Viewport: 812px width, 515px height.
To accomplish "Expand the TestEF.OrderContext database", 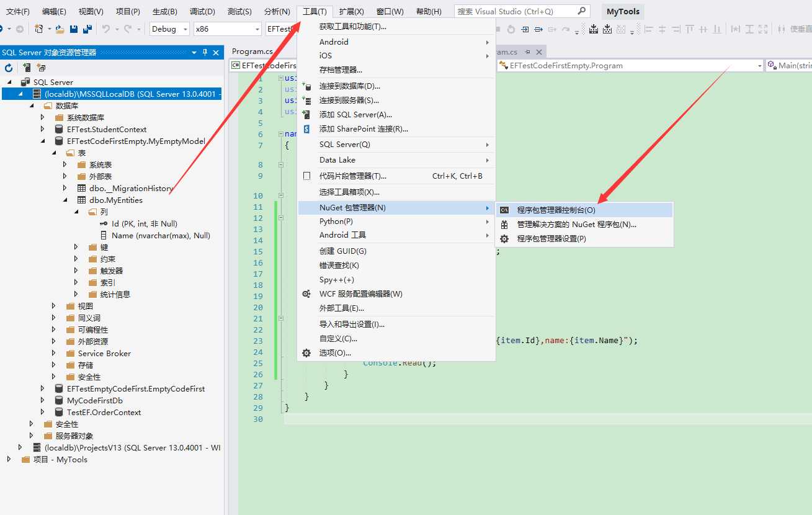I will (x=42, y=412).
